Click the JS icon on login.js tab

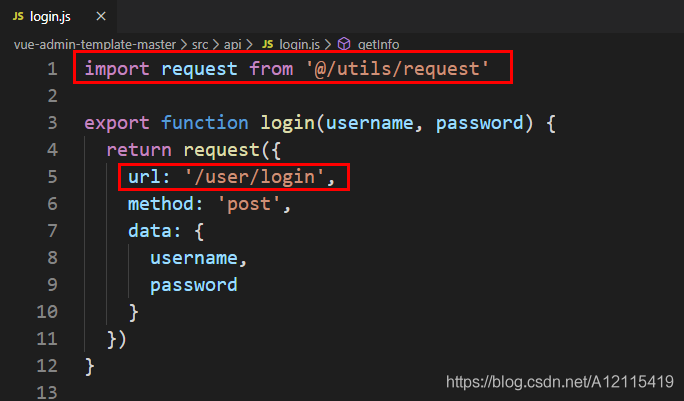click(18, 17)
